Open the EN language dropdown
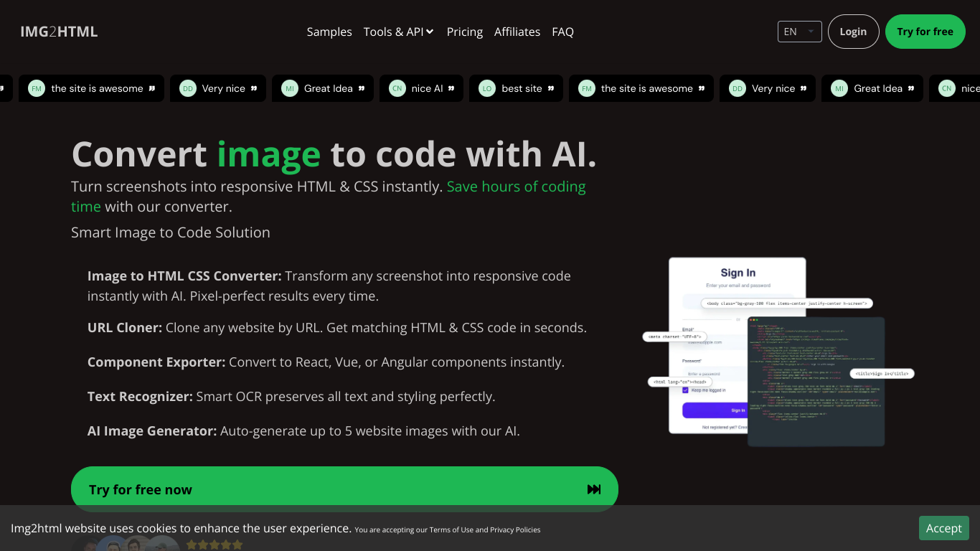The image size is (980, 551). pos(799,32)
